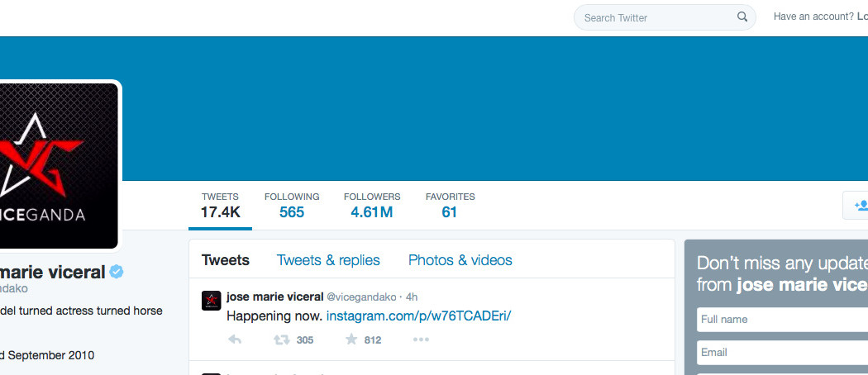Open the instagram.com link in tweet

(x=418, y=316)
